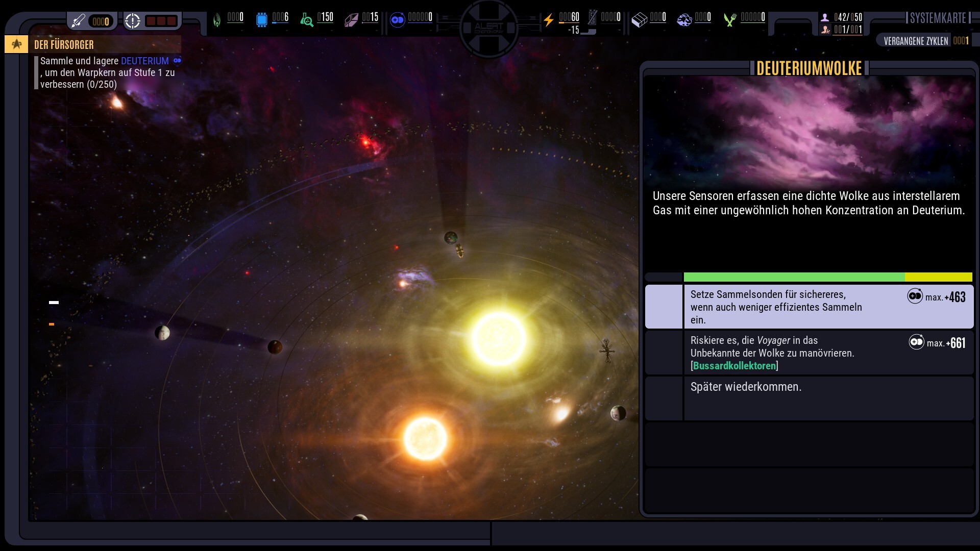The height and width of the screenshot is (551, 980).
Task: Click the central Alert status emblem
Action: [x=489, y=28]
